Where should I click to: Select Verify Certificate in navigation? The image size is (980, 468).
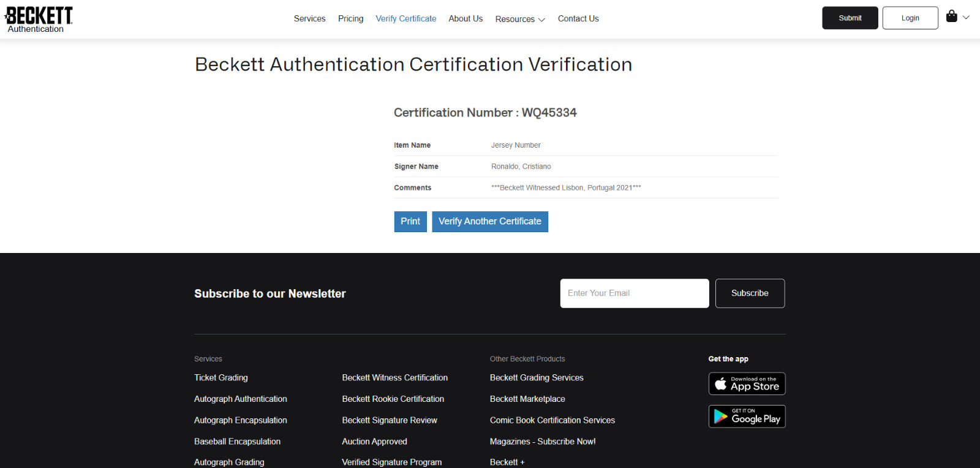pyautogui.click(x=405, y=19)
